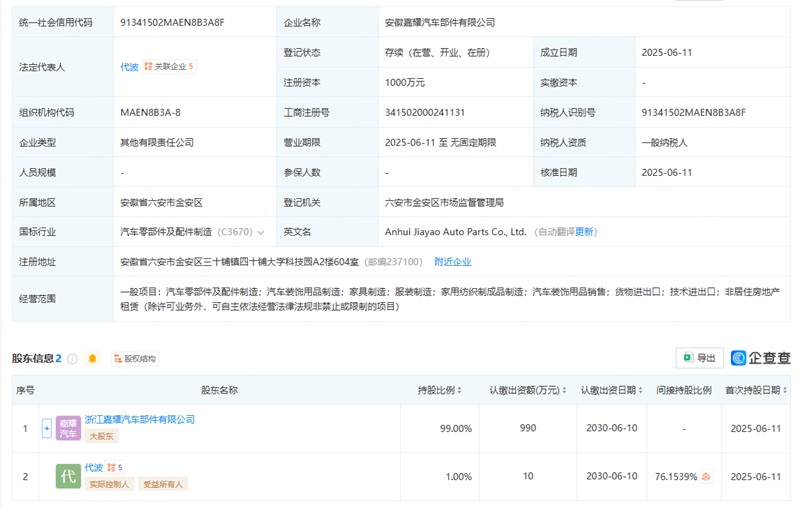Click 更新 link next to English name

click(584, 232)
